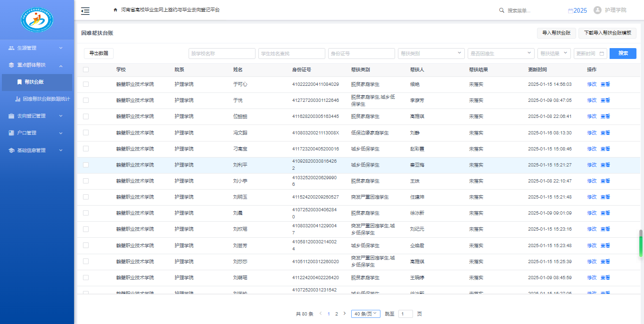
Task: Click the blue 搜索 button
Action: click(622, 54)
